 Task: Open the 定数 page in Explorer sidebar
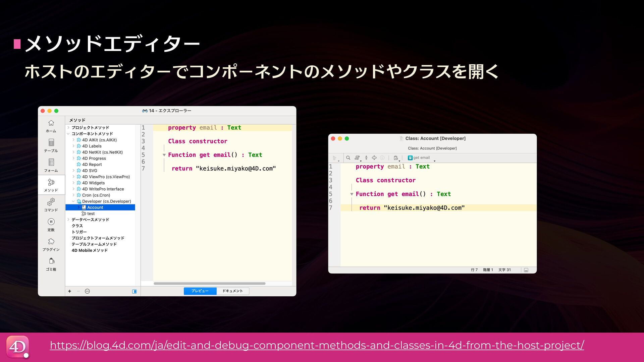51,225
